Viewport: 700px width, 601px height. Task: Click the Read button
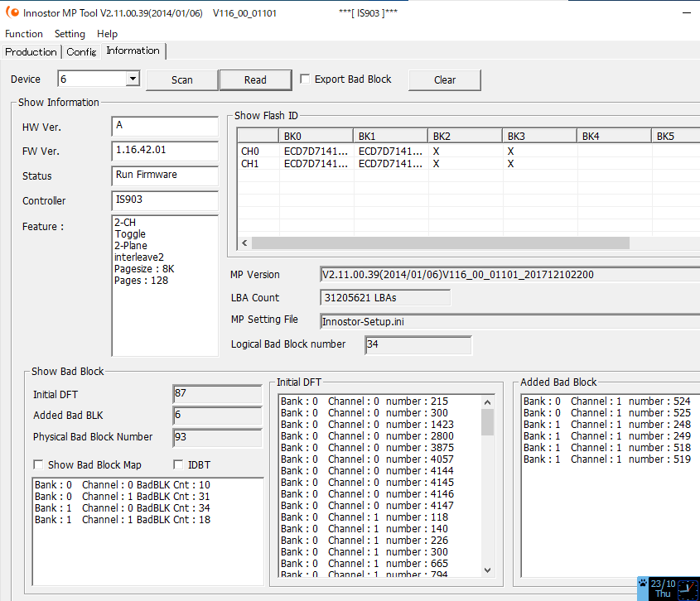click(255, 79)
